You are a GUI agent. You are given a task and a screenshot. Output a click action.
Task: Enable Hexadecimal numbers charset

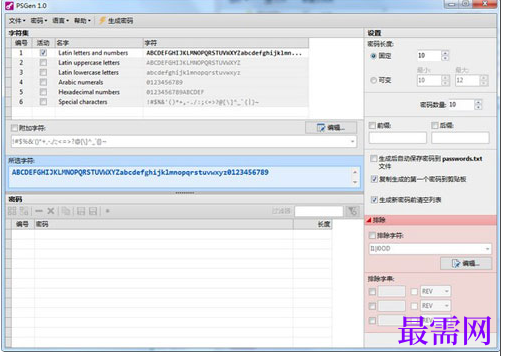tap(43, 92)
